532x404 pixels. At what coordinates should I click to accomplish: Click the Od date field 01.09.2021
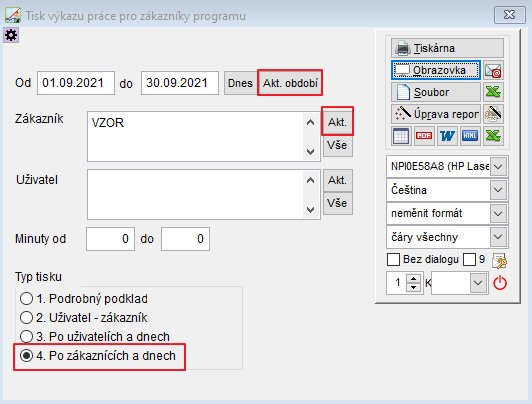tap(76, 83)
